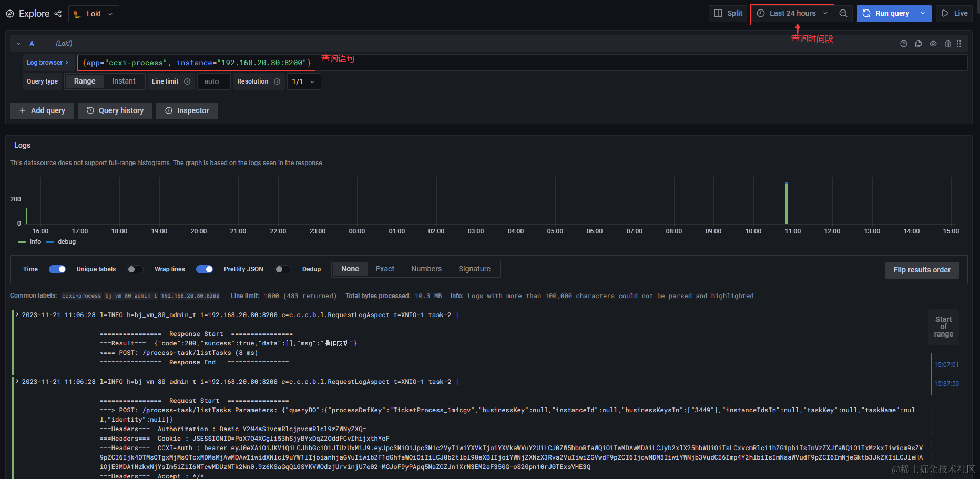Image resolution: width=980 pixels, height=479 pixels.
Task: Click Add query button
Action: coord(42,111)
